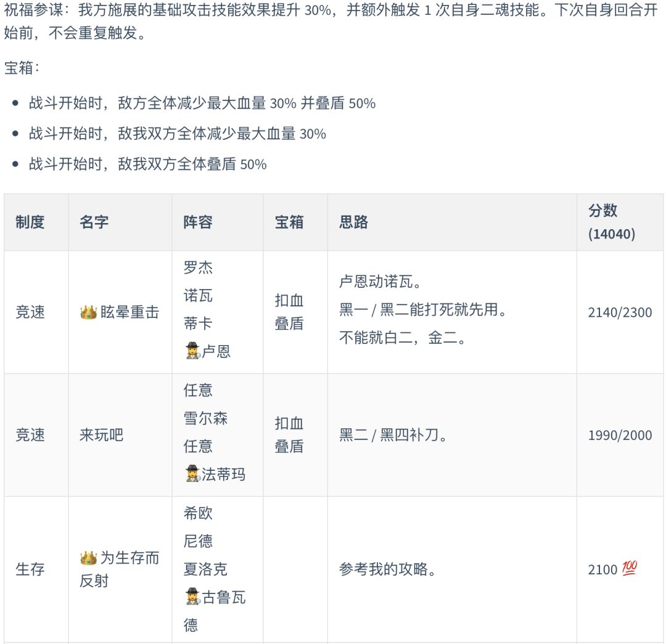
Task: Click the name 为生存而反射
Action: tap(120, 569)
